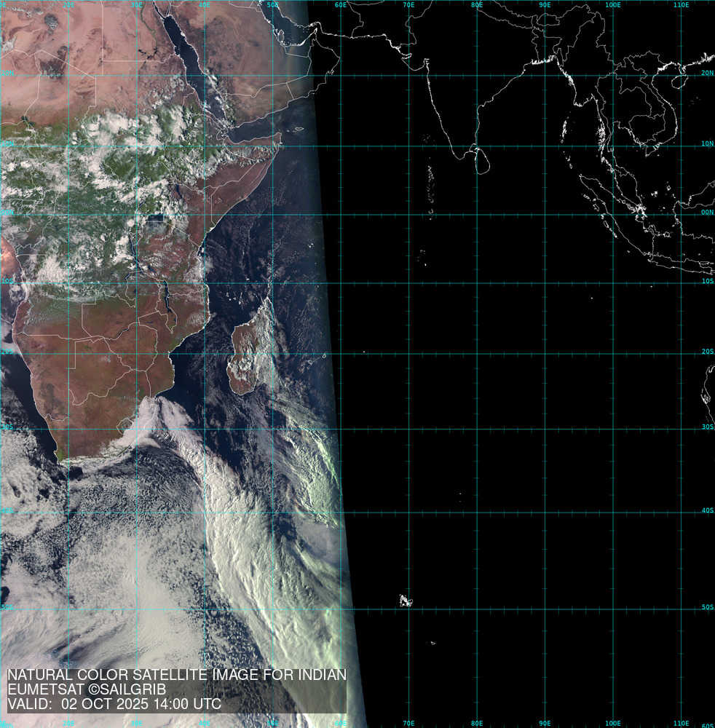Click the 00N equator label on right edge
Image resolution: width=715 pixels, height=728 pixels.
point(707,213)
